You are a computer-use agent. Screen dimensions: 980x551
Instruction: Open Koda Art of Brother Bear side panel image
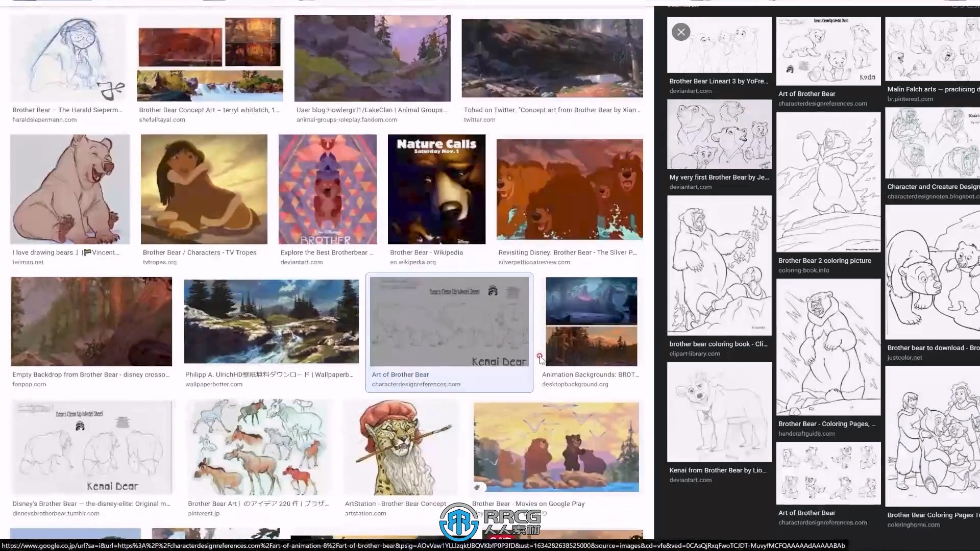(828, 51)
